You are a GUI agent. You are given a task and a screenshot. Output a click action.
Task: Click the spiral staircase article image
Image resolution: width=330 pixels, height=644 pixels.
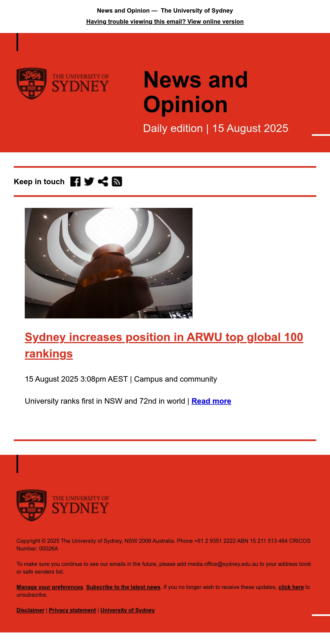[109, 263]
